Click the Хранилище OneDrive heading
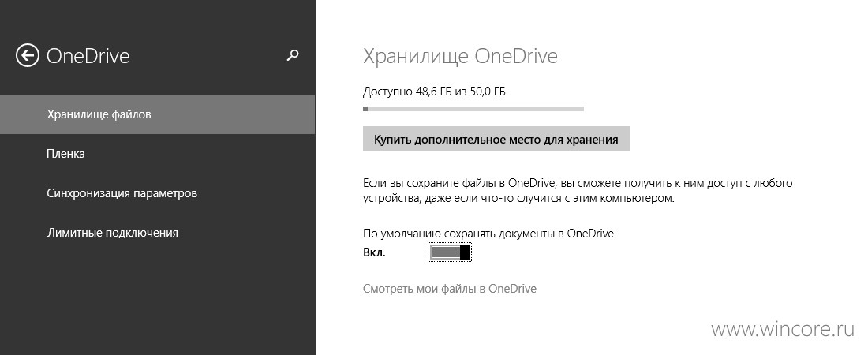 (460, 57)
